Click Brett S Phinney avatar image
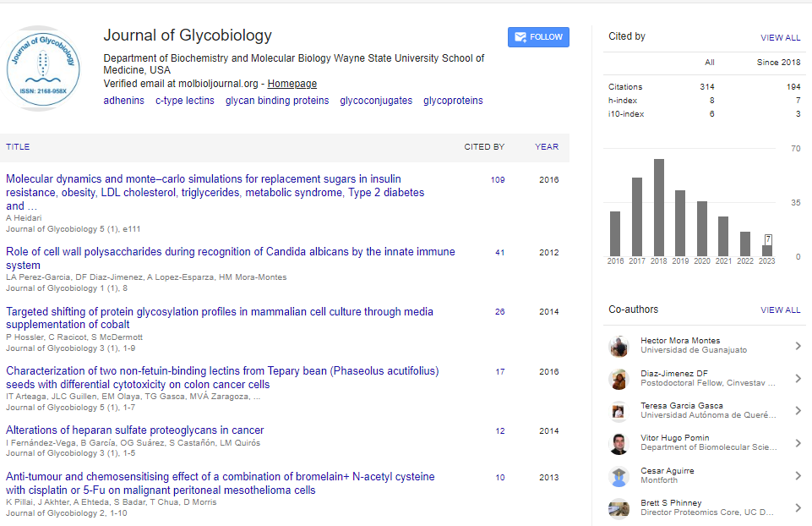Image resolution: width=812 pixels, height=526 pixels. tap(619, 507)
